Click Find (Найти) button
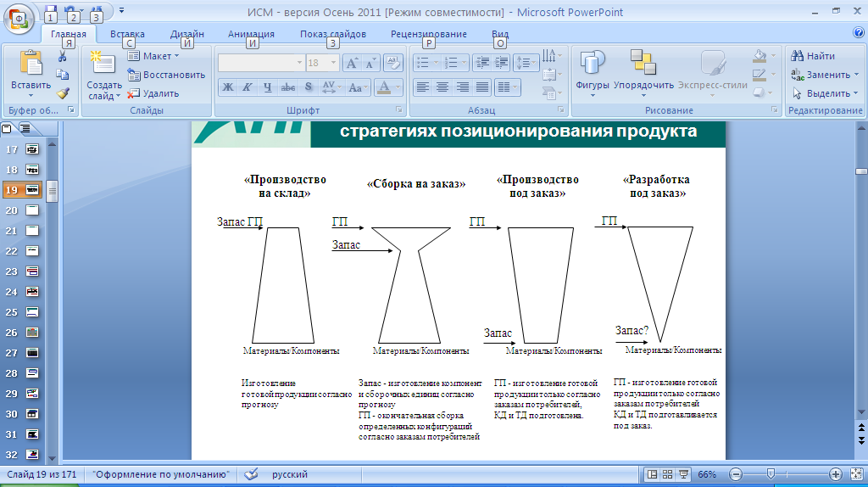 pos(813,56)
